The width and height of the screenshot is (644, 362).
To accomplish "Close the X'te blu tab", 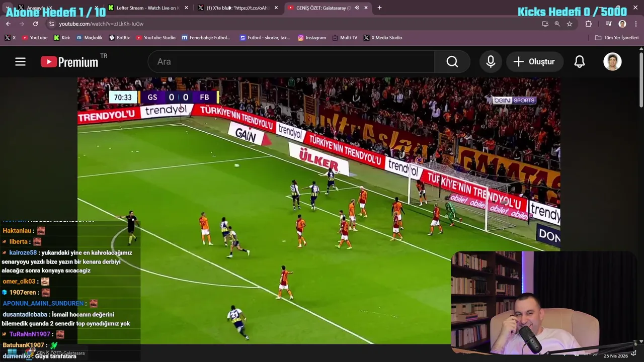I will pos(276,8).
